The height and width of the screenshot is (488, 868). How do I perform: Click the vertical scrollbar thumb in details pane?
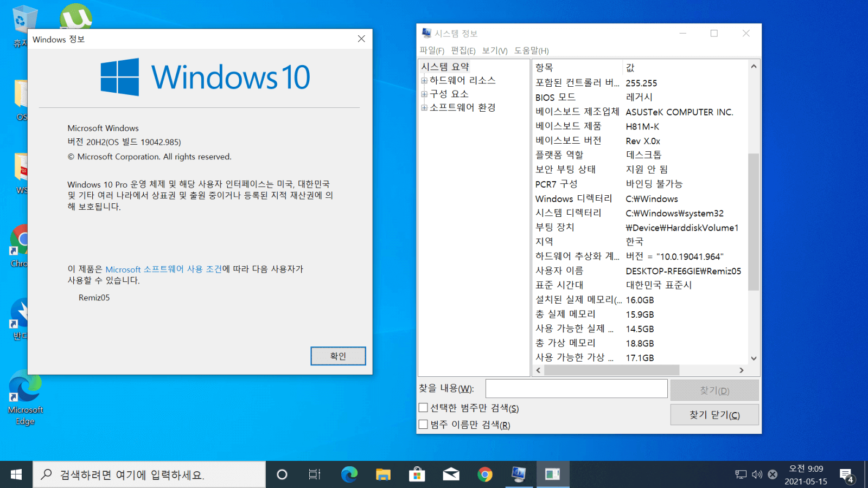coord(754,221)
